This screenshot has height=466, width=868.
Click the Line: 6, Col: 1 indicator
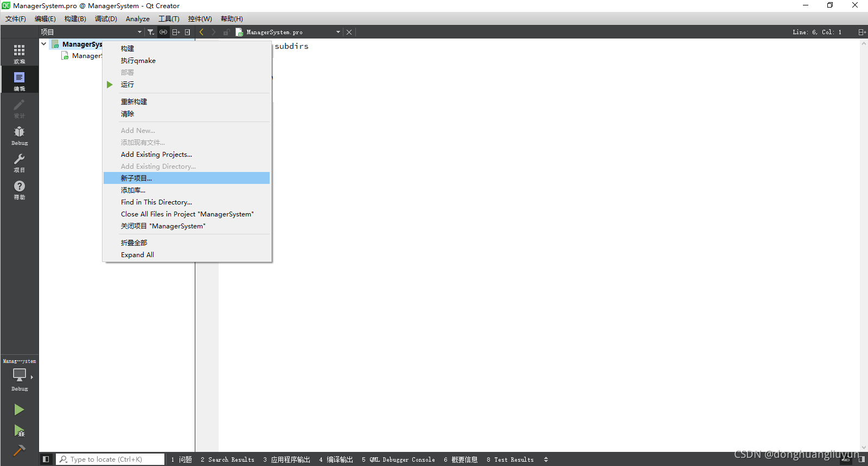817,32
